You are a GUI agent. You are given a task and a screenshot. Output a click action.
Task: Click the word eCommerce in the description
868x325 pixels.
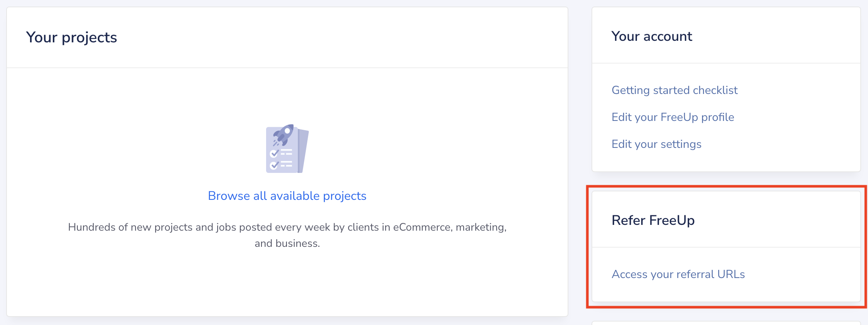(422, 227)
